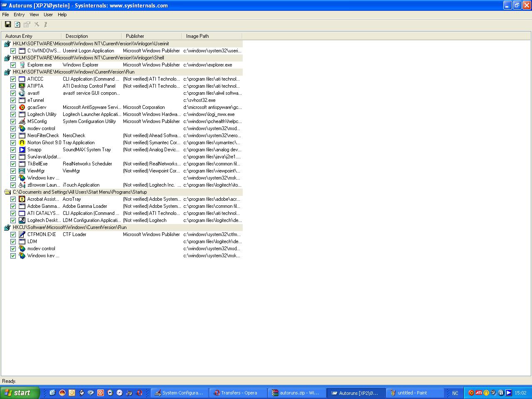Viewport: 532px width, 399px height.
Task: Select 'Microsoft Corporation' publisher text
Action: coord(144,107)
